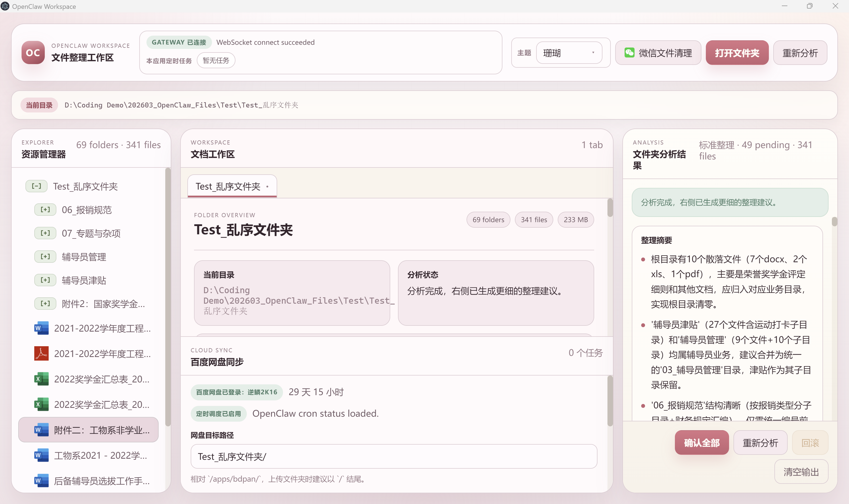Expand the 辅导员津贴 folder

coord(45,280)
